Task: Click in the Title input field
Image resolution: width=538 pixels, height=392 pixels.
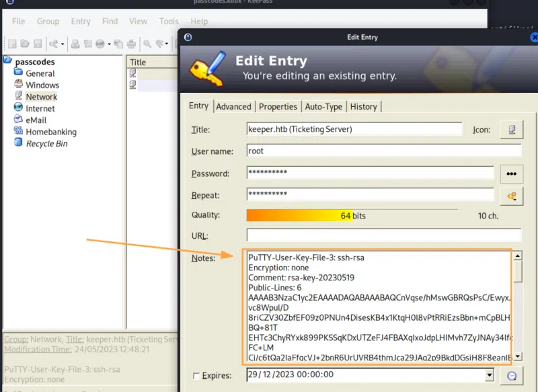Action: (354, 129)
